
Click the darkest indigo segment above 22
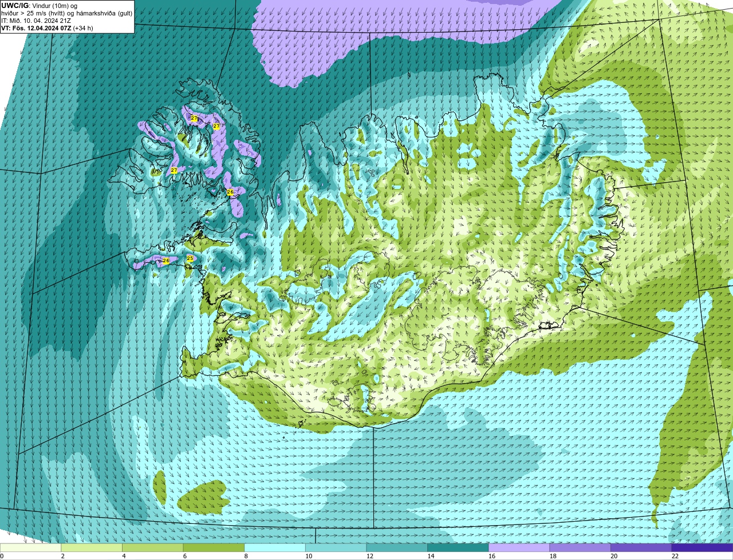[x=703, y=547]
